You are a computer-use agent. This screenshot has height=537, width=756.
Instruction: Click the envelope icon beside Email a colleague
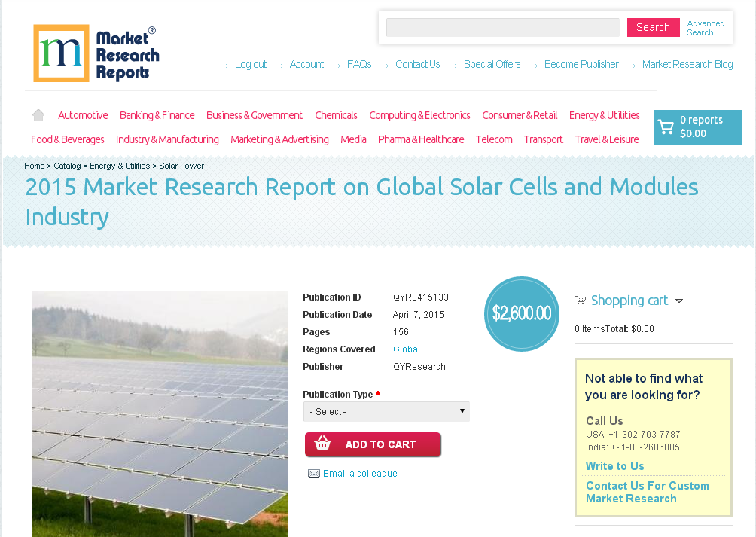coord(313,473)
